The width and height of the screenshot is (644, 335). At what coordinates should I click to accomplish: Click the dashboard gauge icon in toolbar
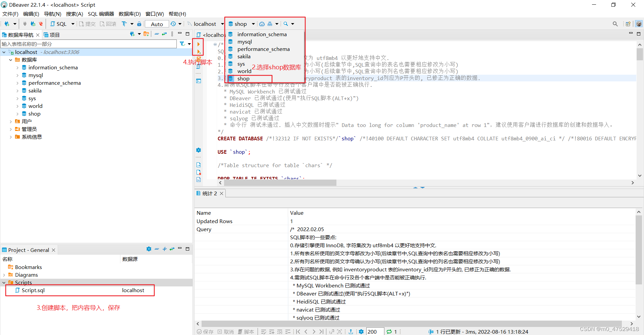pos(262,24)
